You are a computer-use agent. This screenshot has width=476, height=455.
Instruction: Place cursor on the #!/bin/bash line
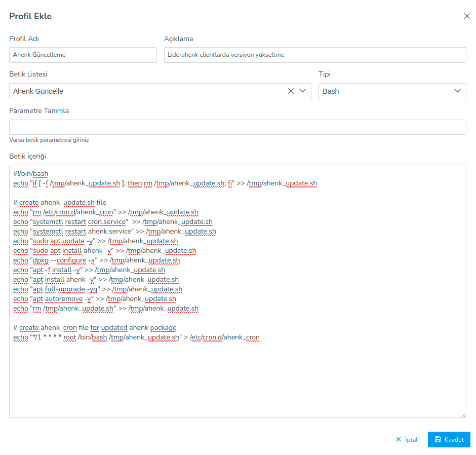(31, 174)
